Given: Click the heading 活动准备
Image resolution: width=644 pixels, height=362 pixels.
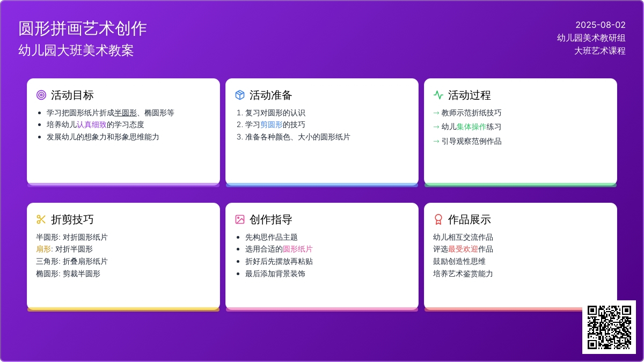Looking at the screenshot, I should point(271,95).
